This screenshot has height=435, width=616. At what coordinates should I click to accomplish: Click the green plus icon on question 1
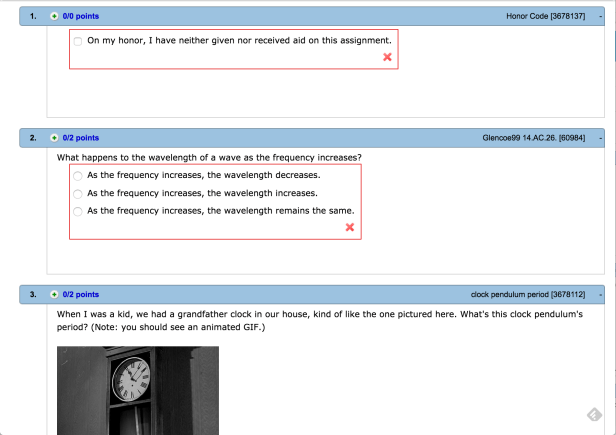click(54, 17)
